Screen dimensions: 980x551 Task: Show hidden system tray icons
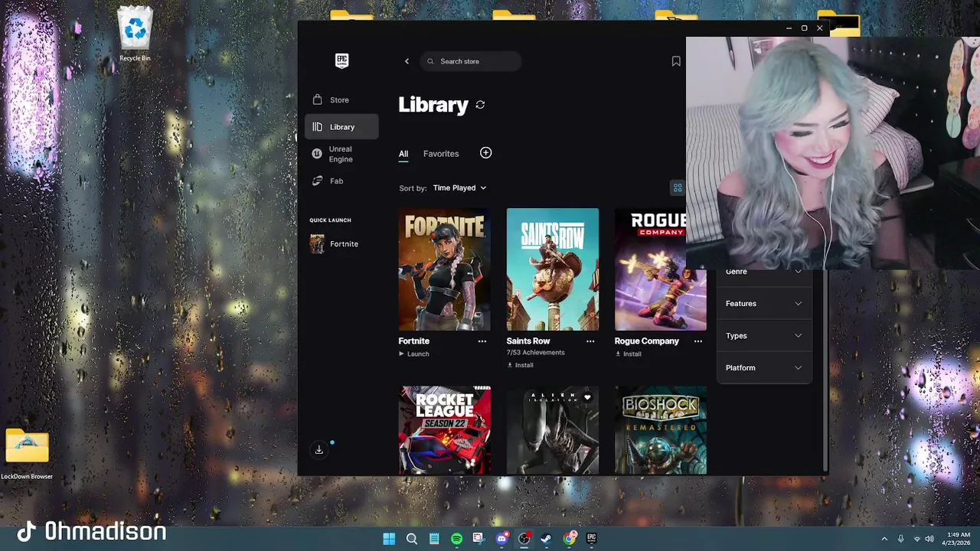tap(884, 539)
